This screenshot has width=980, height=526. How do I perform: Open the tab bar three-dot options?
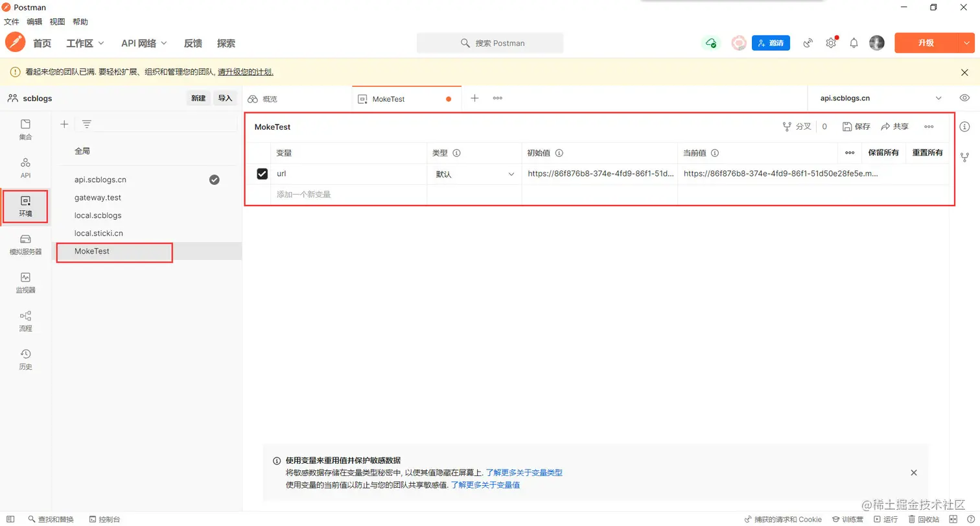point(498,98)
